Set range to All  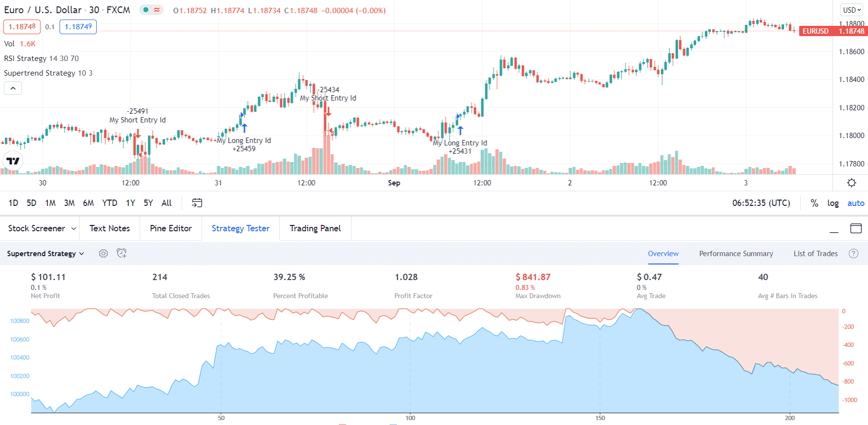point(166,203)
